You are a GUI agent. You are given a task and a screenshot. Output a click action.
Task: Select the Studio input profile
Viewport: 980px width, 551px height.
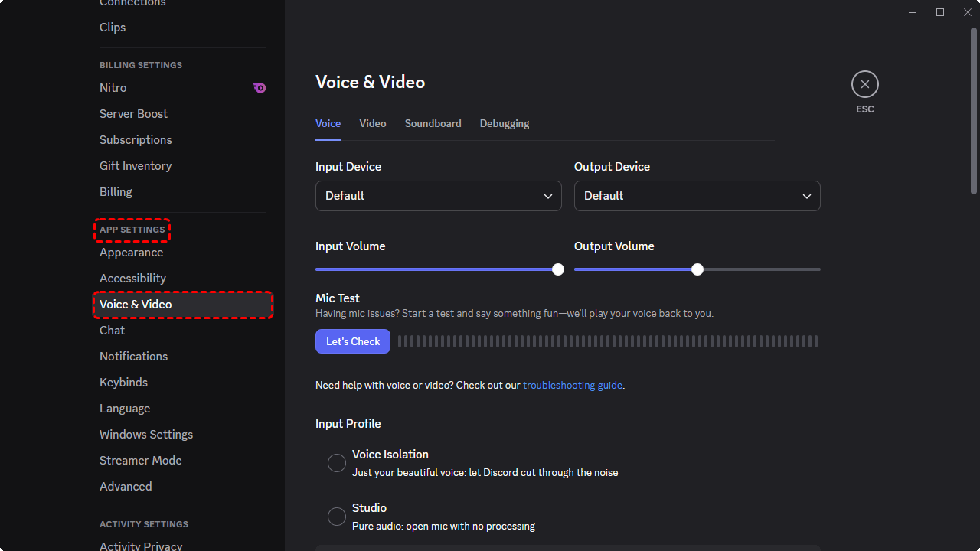[337, 517]
